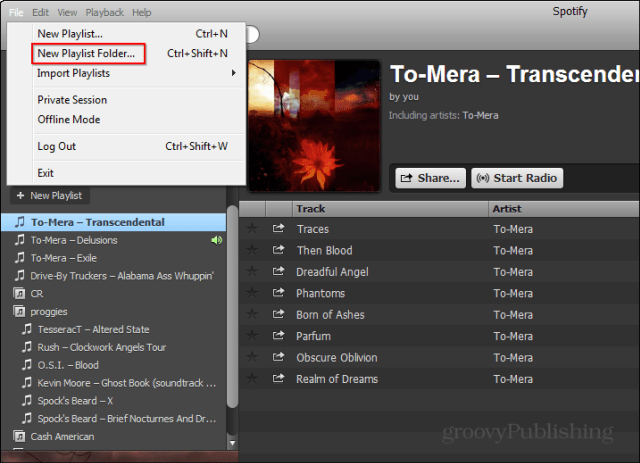Click share icon for Realm of Dreams

point(278,378)
